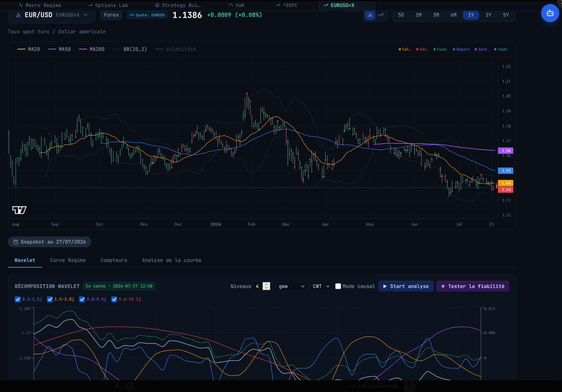Toggle the Tech. star event marker
Viewport: 562px width, 392px height.
(x=501, y=49)
